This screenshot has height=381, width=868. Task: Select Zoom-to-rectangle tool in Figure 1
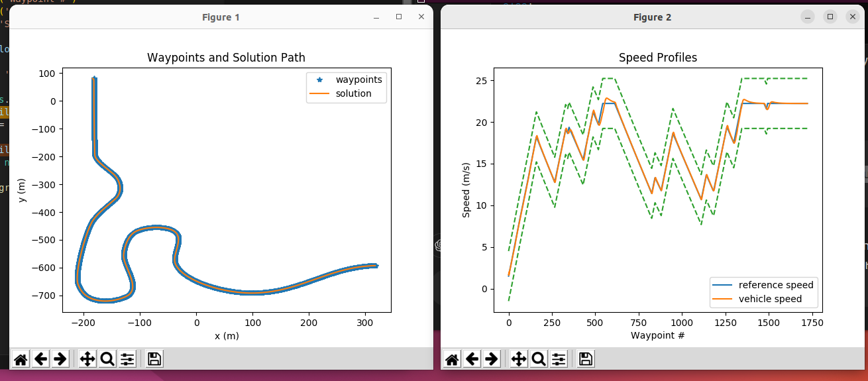pyautogui.click(x=107, y=359)
